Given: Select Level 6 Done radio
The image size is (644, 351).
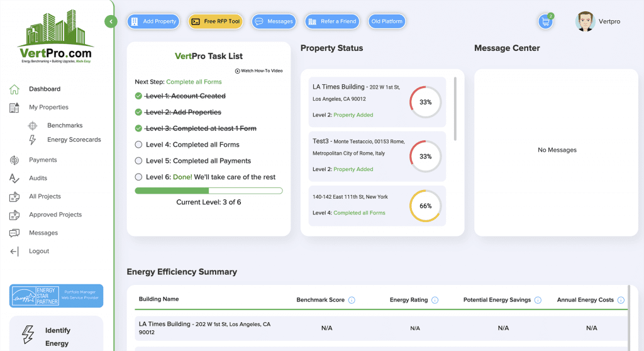Looking at the screenshot, I should pos(138,177).
